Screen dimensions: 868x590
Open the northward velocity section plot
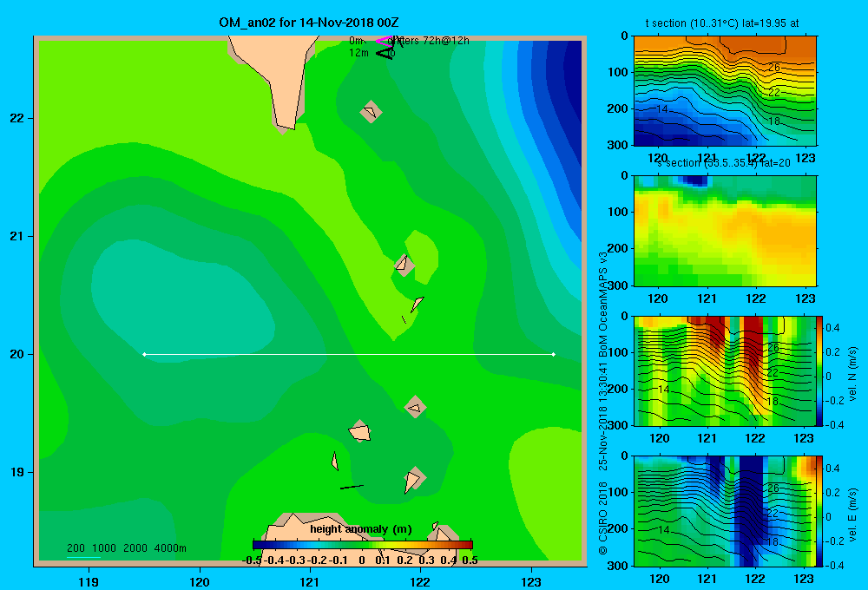(725, 370)
